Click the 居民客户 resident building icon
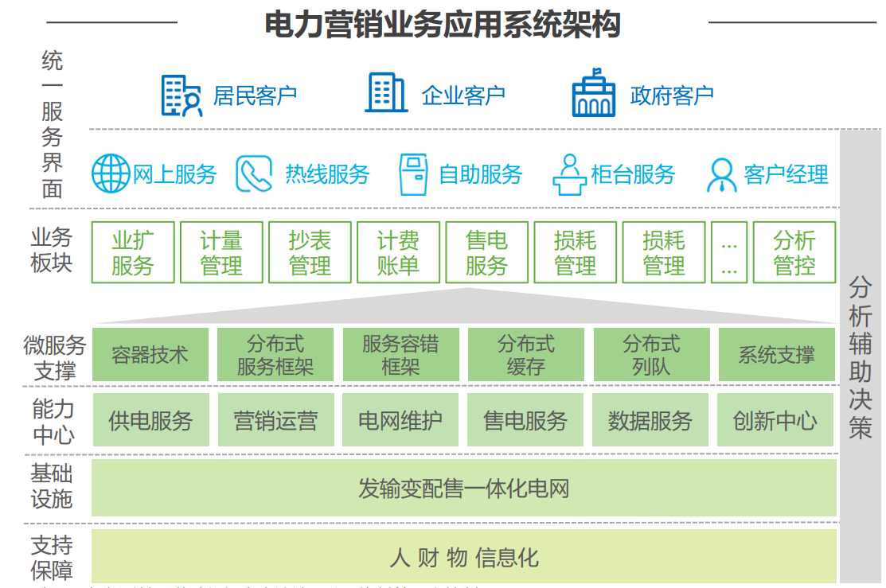This screenshot has height=588, width=886. (x=181, y=95)
